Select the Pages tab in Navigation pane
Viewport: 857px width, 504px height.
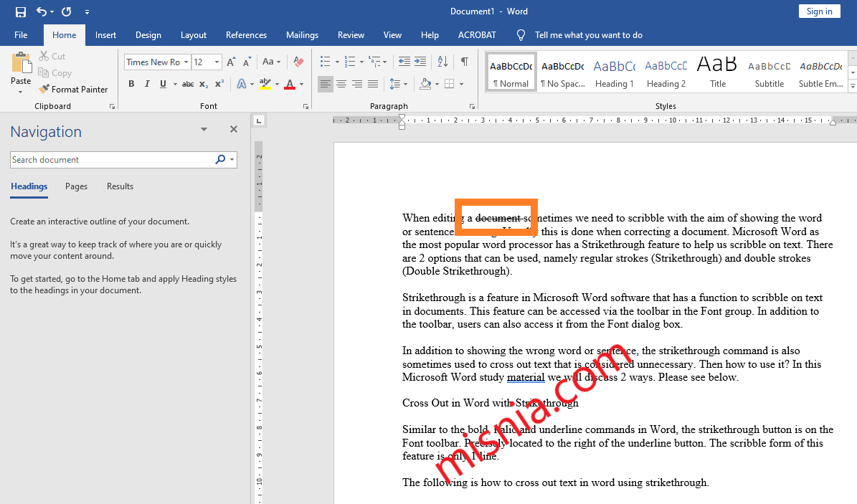pos(75,186)
